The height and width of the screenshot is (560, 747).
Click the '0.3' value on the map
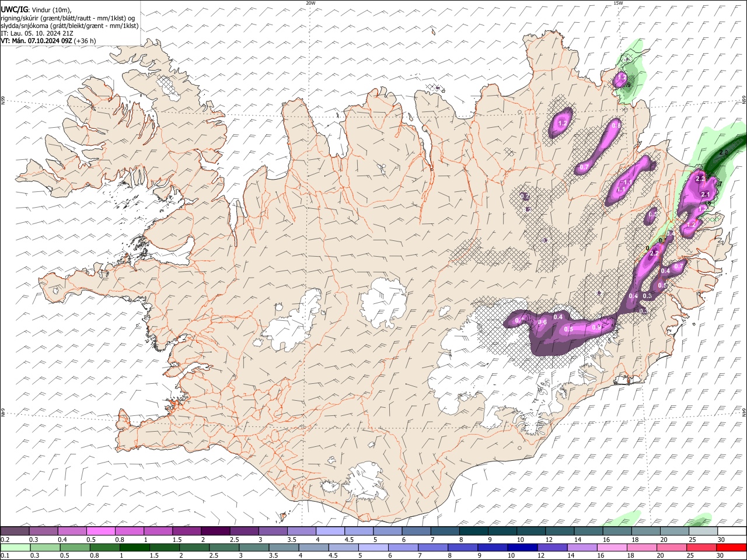647,296
